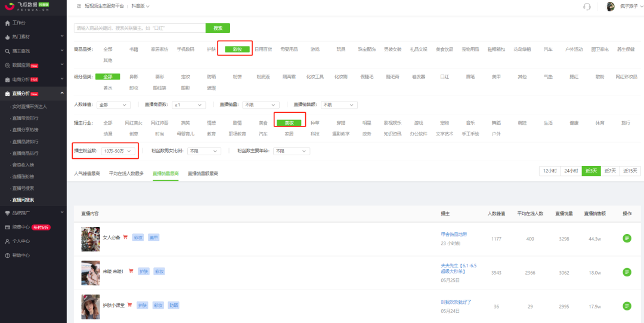644x323 pixels.
Task: Open the 抖音版 platform dropdown
Action: point(141,6)
